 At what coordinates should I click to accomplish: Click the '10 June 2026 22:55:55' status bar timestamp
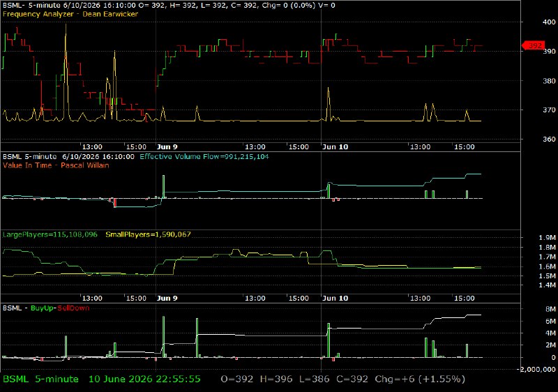(x=144, y=379)
